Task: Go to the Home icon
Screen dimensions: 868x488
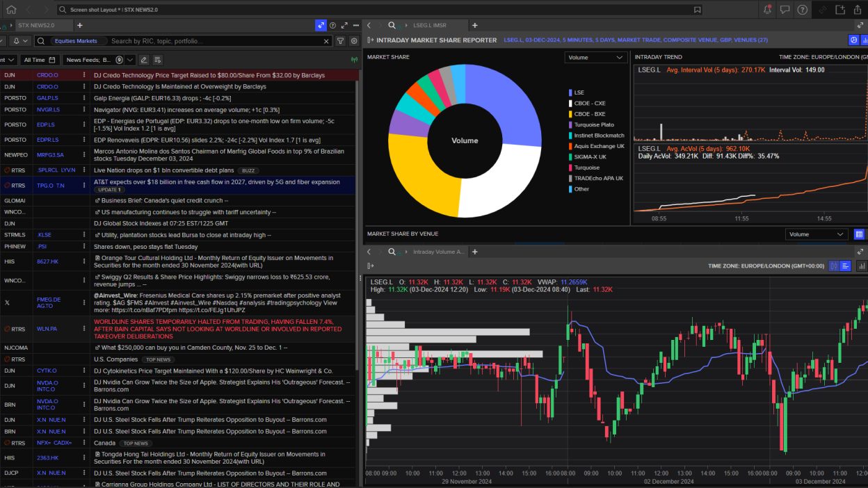Action: [x=11, y=10]
